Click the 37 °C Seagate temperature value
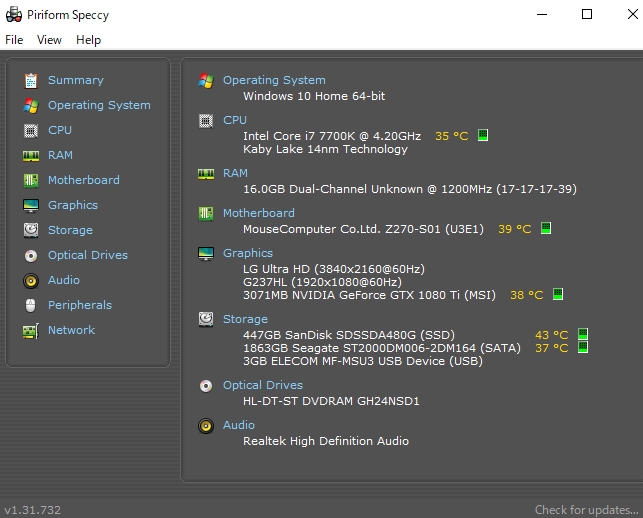This screenshot has height=518, width=643. [x=552, y=348]
